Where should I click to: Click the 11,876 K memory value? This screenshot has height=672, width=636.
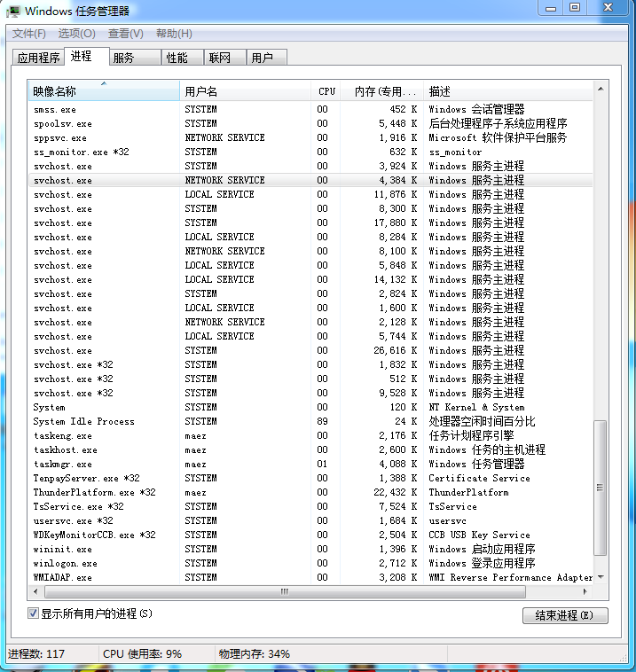pyautogui.click(x=396, y=194)
